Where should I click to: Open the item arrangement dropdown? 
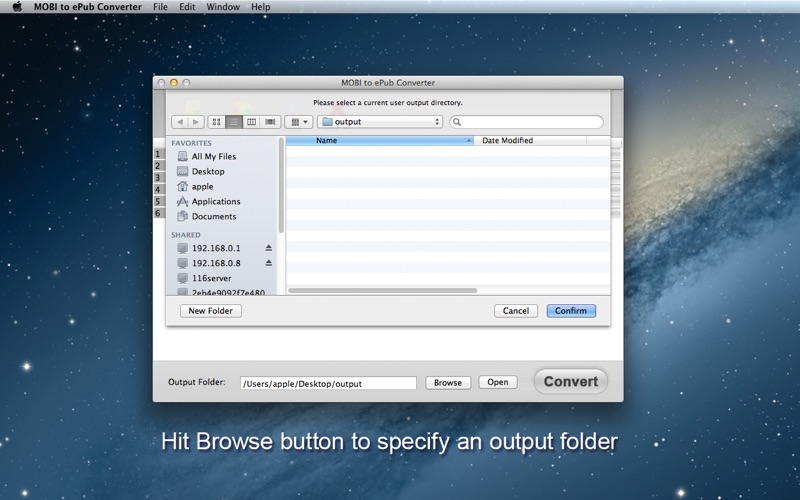pyautogui.click(x=298, y=122)
